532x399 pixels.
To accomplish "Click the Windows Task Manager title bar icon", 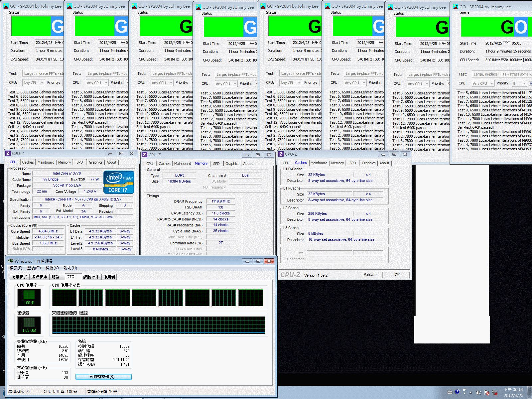I will point(11,261).
